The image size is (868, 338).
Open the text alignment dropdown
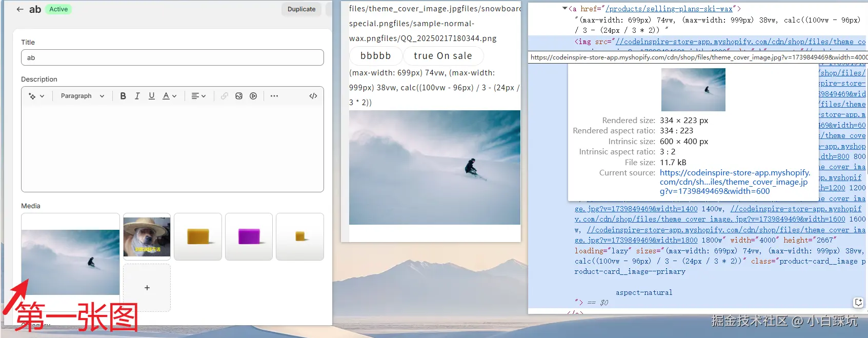[198, 96]
